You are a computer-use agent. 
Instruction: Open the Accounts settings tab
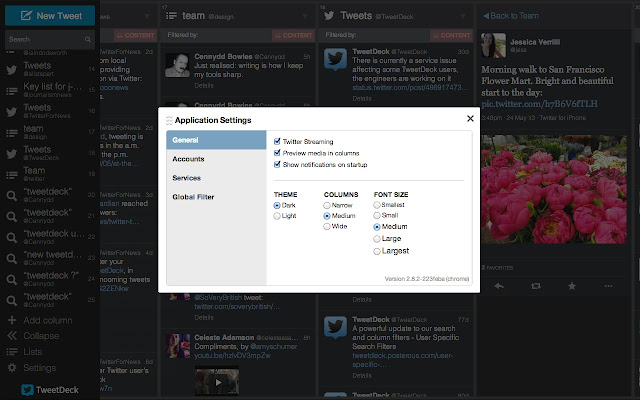coord(216,159)
